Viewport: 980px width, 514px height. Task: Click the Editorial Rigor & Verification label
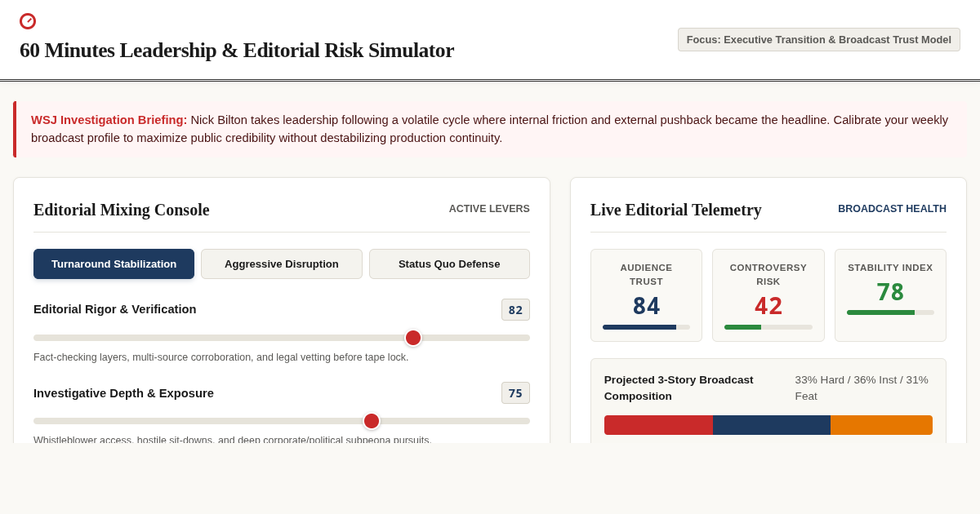coord(115,309)
